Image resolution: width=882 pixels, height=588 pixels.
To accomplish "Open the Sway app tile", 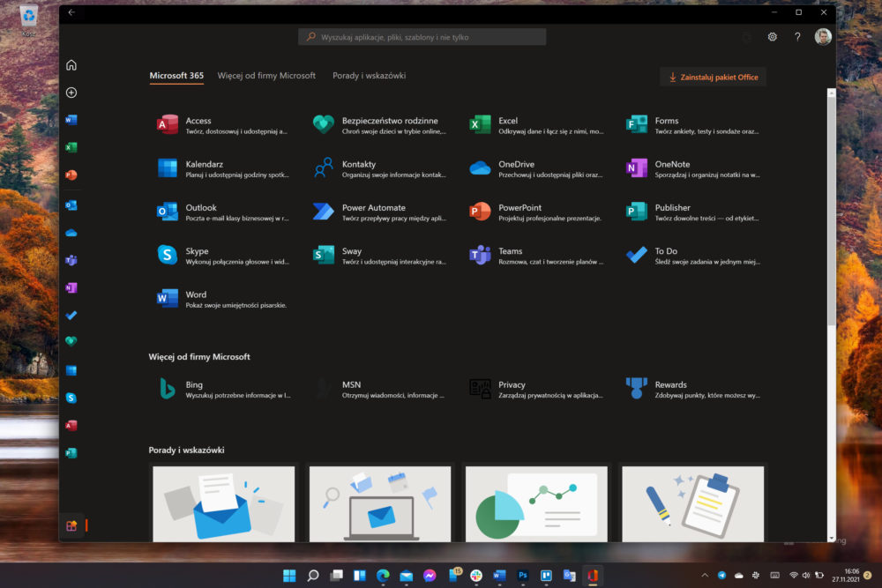I will [379, 256].
